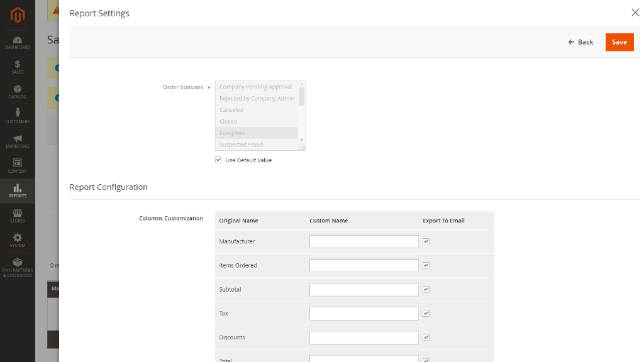Select Company Pending Approval order status
Image resolution: width=644 pixels, height=362 pixels.
[x=257, y=87]
